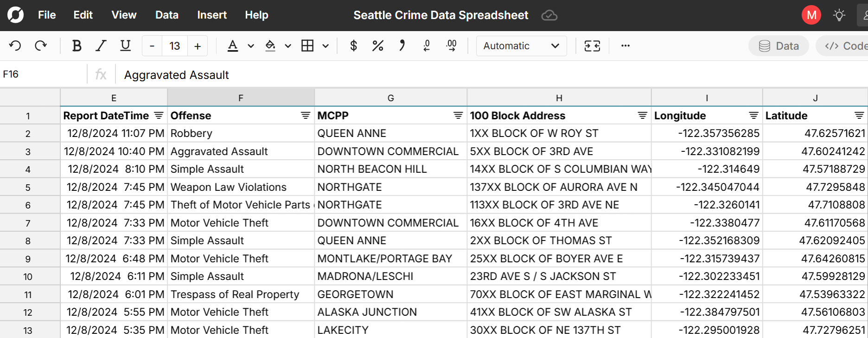Click the plus to increase font size
The width and height of the screenshot is (868, 338).
click(198, 46)
